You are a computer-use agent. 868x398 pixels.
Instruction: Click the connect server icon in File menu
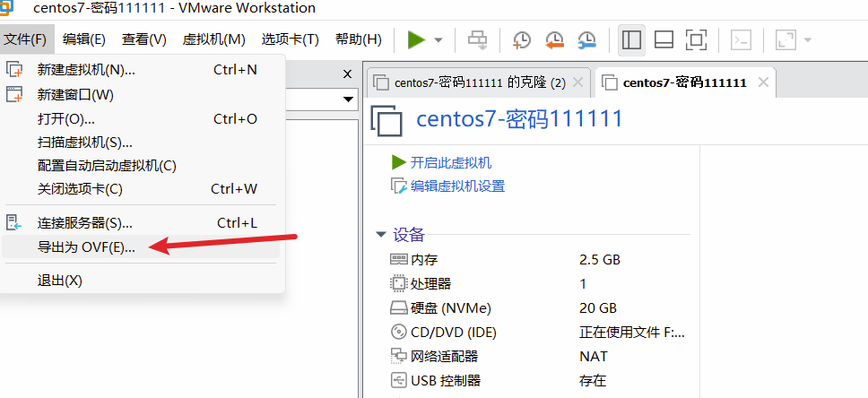(x=13, y=223)
